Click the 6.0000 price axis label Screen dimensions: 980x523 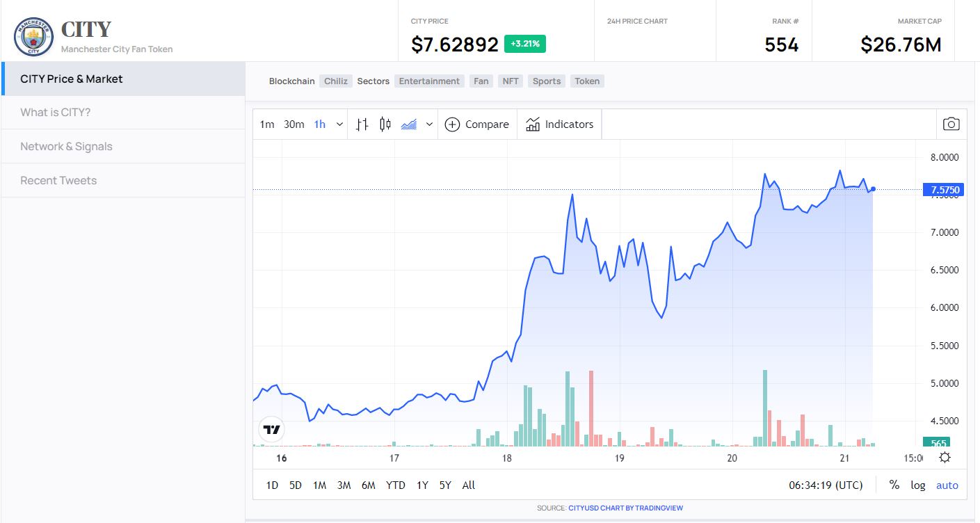pyautogui.click(x=944, y=307)
